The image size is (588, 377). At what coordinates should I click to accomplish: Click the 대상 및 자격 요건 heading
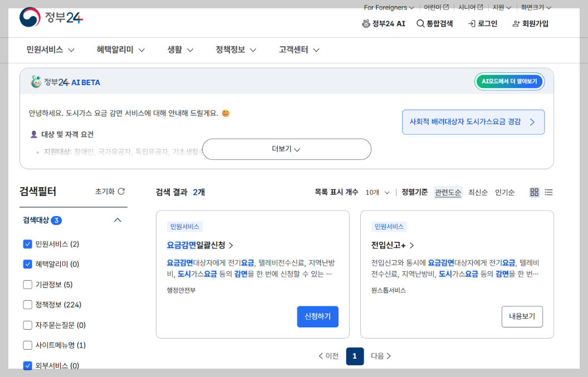(67, 135)
